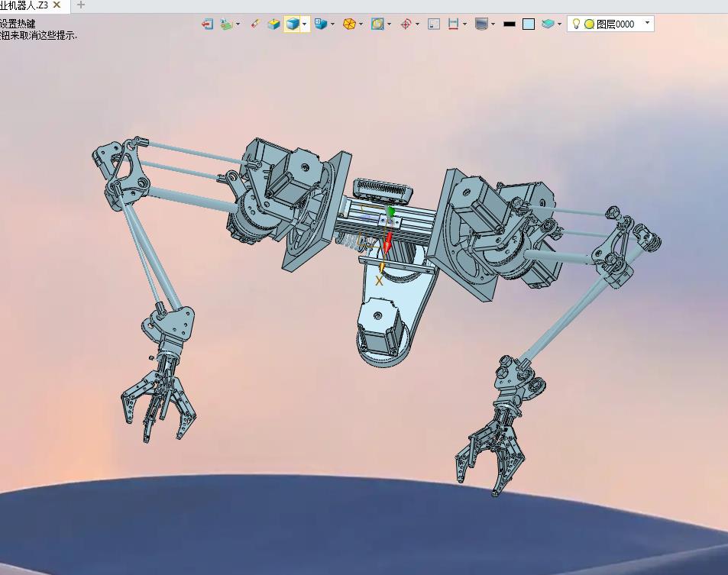The image size is (728, 575).
Task: Add a new tab with plus button
Action: click(x=80, y=5)
